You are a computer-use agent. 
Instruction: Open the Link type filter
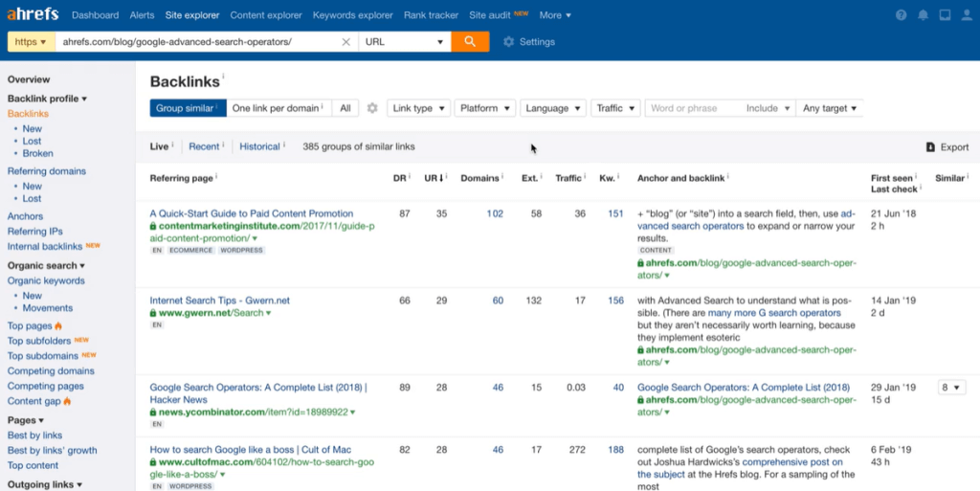418,108
